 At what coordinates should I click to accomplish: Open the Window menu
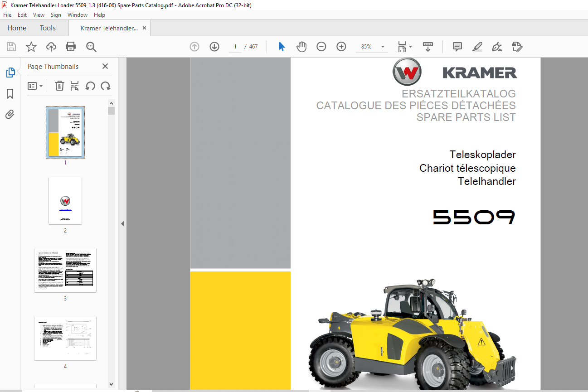[78, 15]
